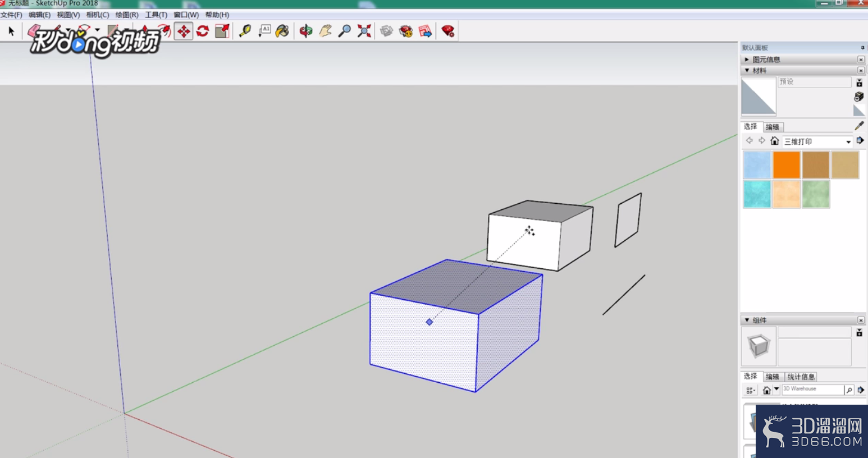Choose the brown material swatch
Screen dimensions: 868x458
coord(815,164)
